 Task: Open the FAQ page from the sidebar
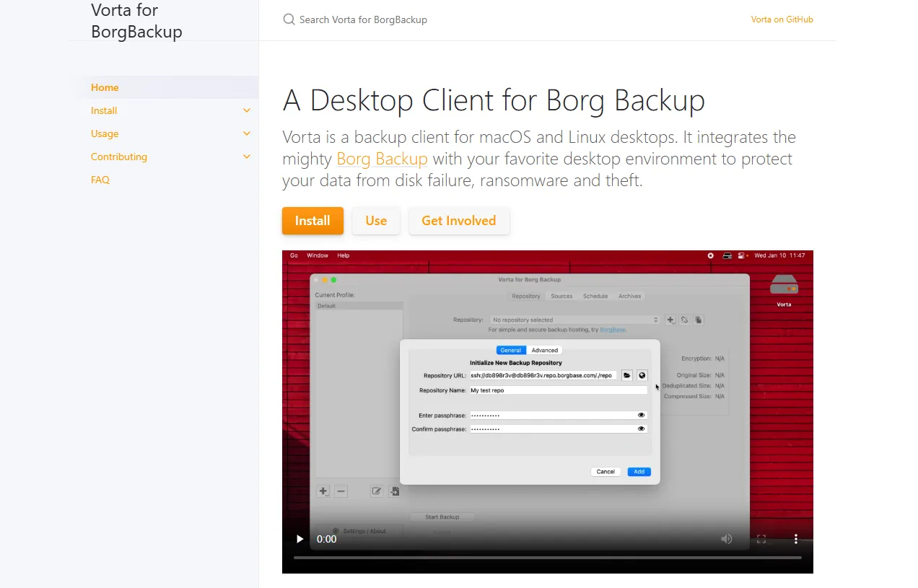tap(100, 180)
